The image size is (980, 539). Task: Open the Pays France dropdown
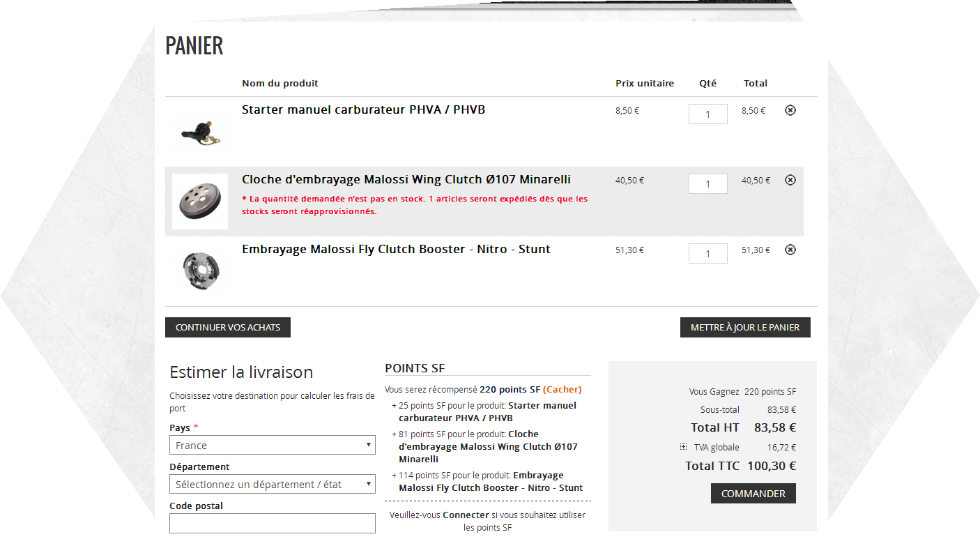[x=272, y=445]
